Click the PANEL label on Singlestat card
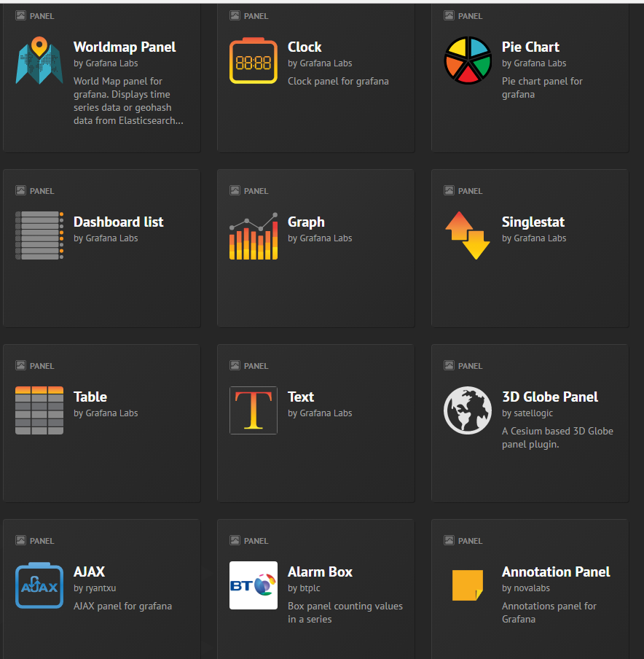Image resolution: width=644 pixels, height=659 pixels. pos(470,191)
